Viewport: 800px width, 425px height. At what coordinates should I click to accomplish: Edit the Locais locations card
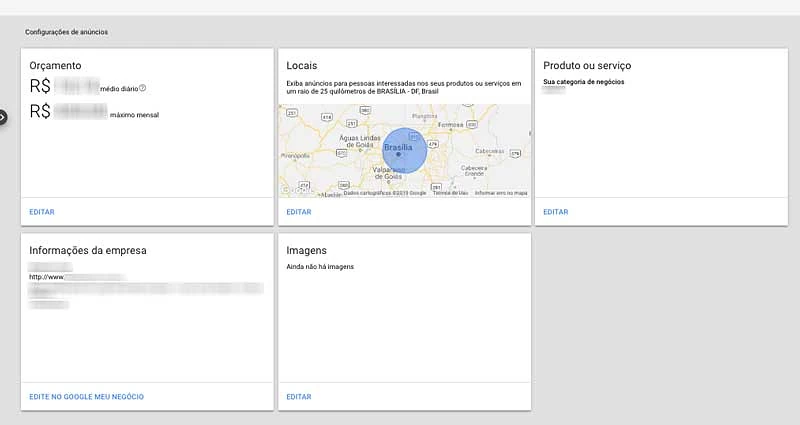point(298,212)
